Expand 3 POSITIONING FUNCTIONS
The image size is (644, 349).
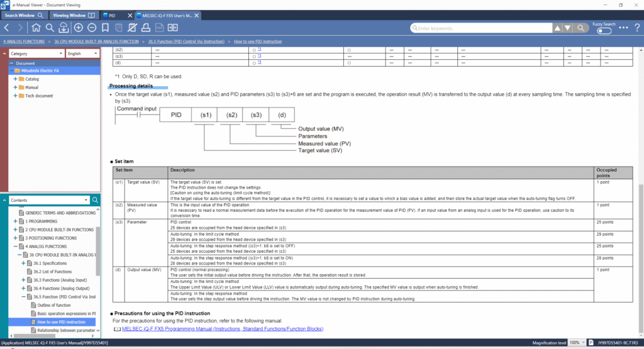pyautogui.click(x=15, y=238)
